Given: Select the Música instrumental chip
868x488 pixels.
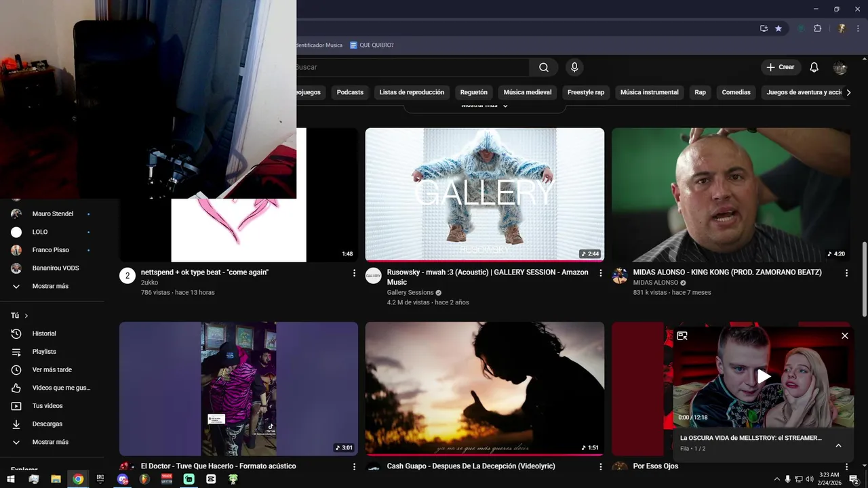Looking at the screenshot, I should (x=650, y=92).
